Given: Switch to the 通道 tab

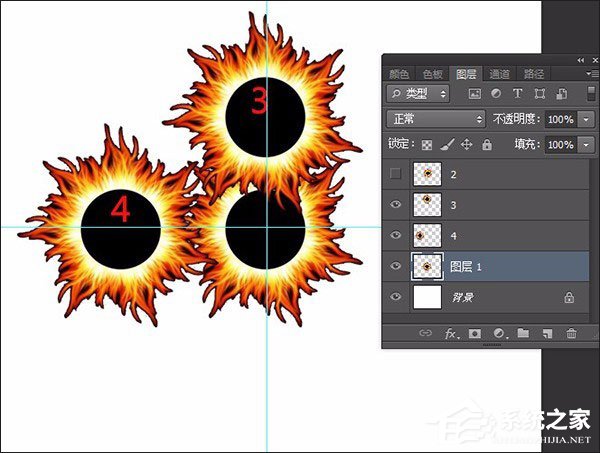Looking at the screenshot, I should pos(499,73).
